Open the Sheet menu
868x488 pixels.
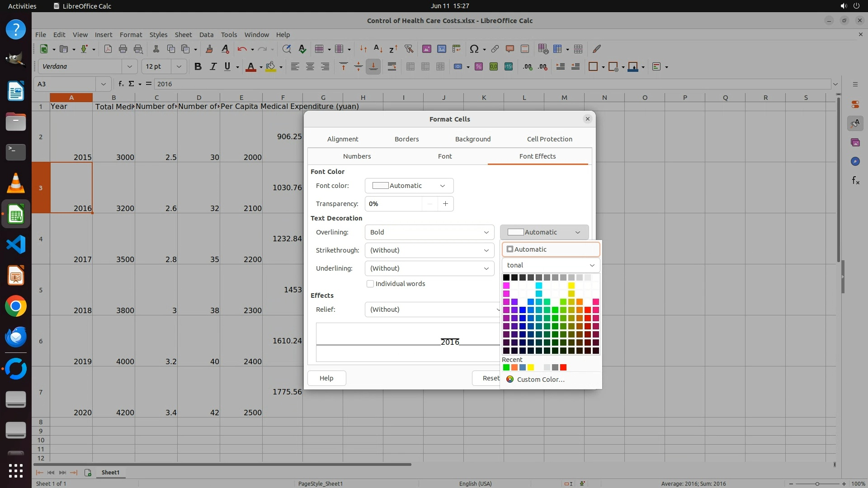pyautogui.click(x=183, y=35)
